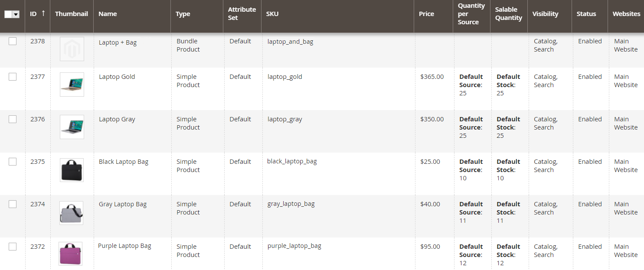Viewport: 644px width, 270px height.
Task: Click the SKU column header
Action: (x=272, y=14)
